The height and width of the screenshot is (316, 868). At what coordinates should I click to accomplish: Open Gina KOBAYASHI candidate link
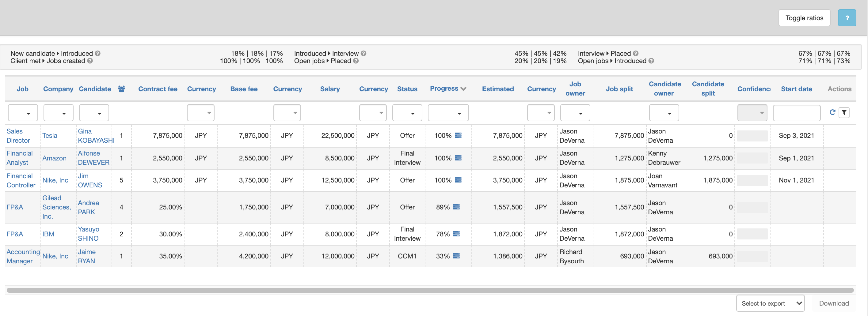pos(96,136)
